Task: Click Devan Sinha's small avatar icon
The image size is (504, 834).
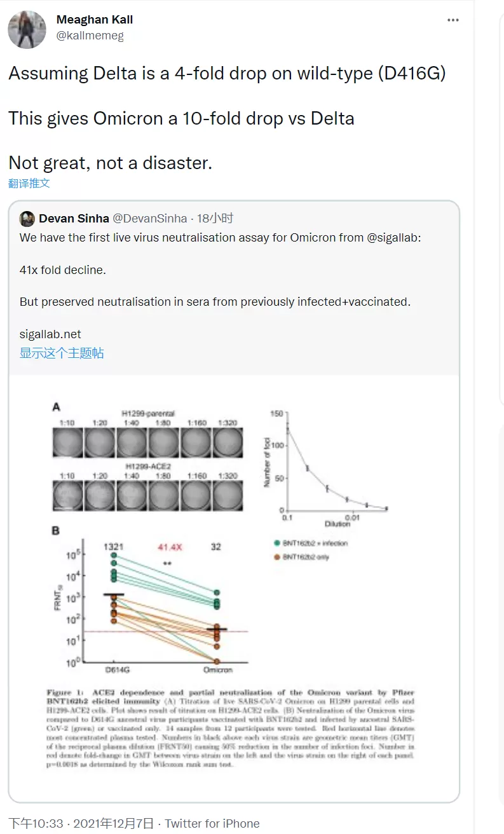Action: 27,219
